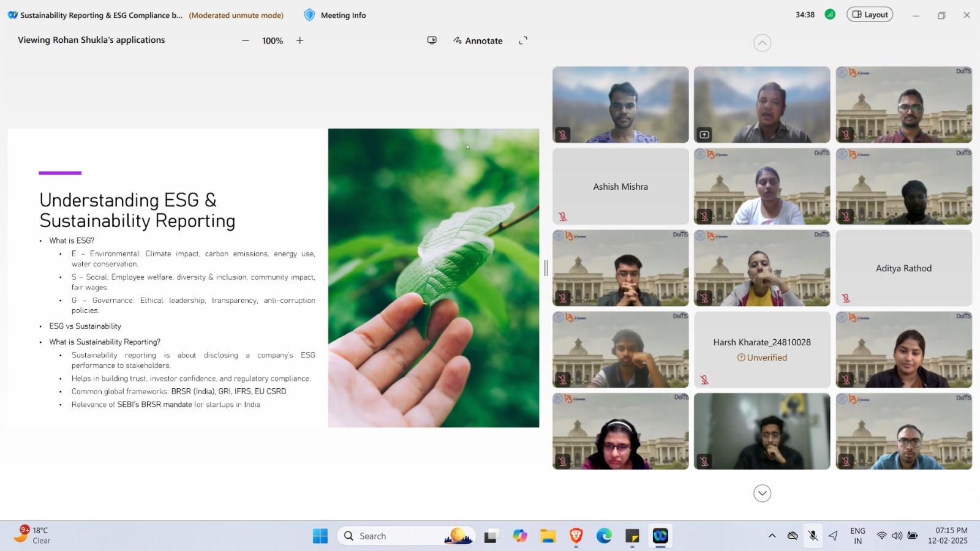The height and width of the screenshot is (551, 980).
Task: Click the shared screen display icon
Action: point(432,40)
